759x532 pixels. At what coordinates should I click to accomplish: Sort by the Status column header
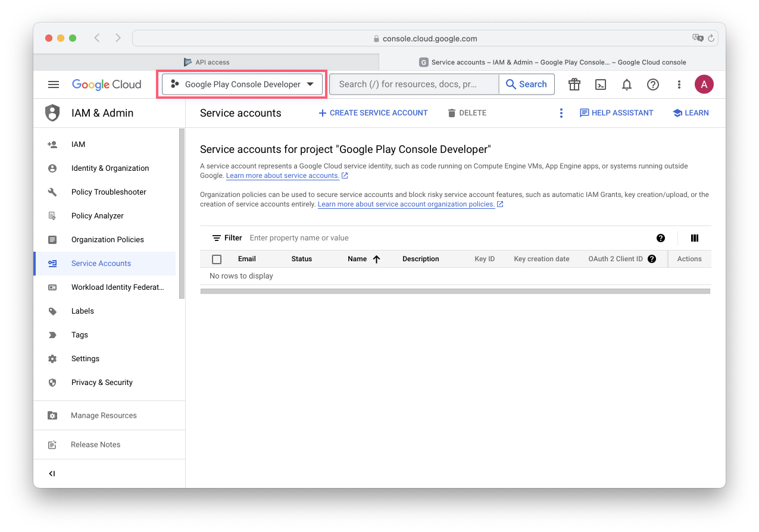click(302, 259)
